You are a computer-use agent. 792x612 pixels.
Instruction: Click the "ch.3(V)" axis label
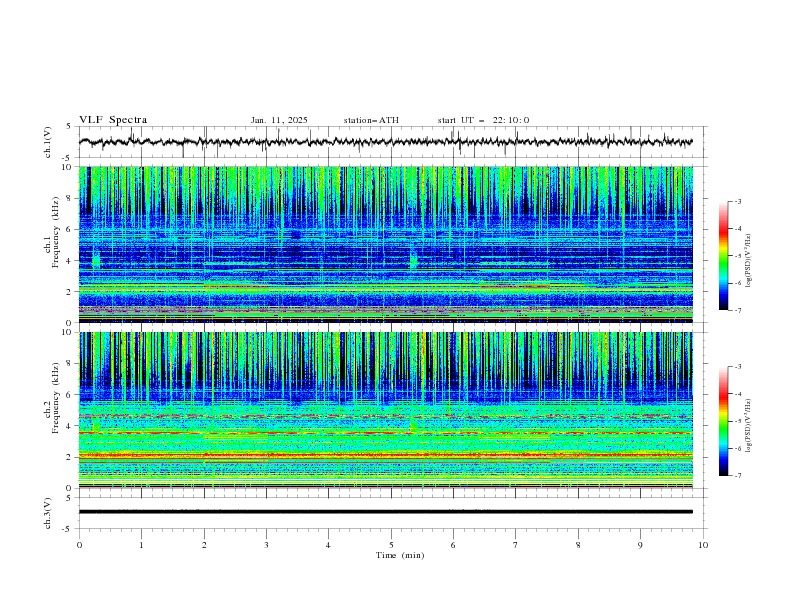pos(48,513)
